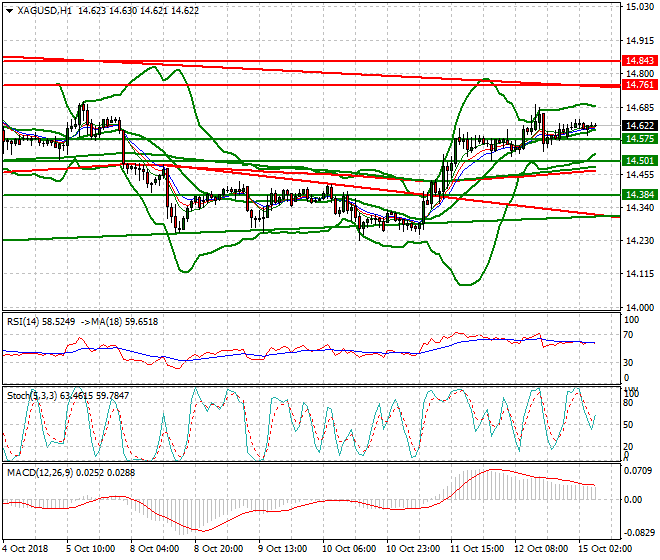Click the 14.685 price scale value
660x560 pixels.
tap(640, 108)
